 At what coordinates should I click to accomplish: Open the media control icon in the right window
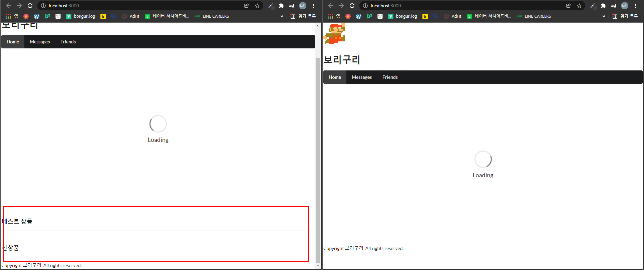(614, 6)
